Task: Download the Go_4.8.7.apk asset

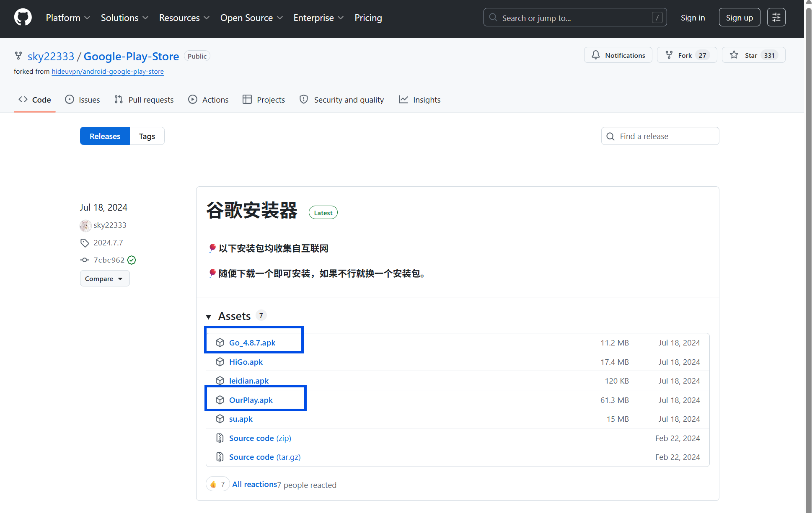Action: tap(252, 343)
